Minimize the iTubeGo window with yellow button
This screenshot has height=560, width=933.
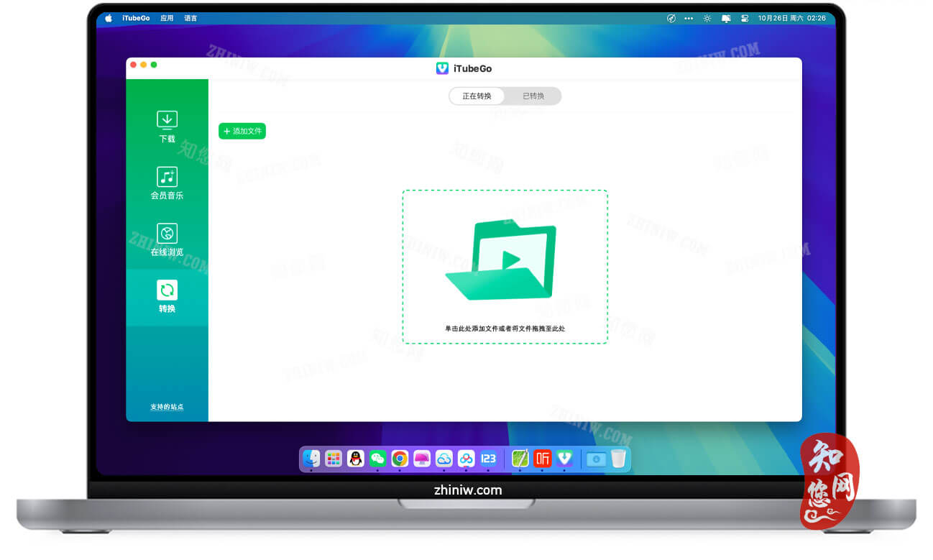(x=143, y=65)
